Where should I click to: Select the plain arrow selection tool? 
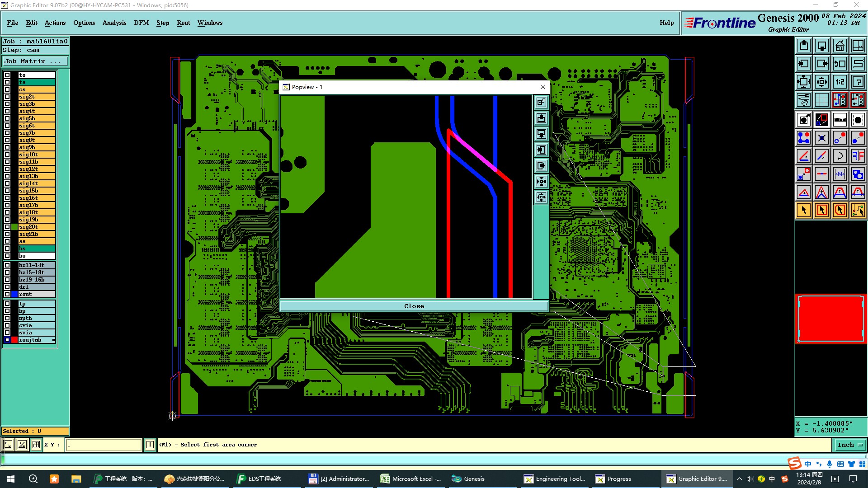tap(803, 210)
